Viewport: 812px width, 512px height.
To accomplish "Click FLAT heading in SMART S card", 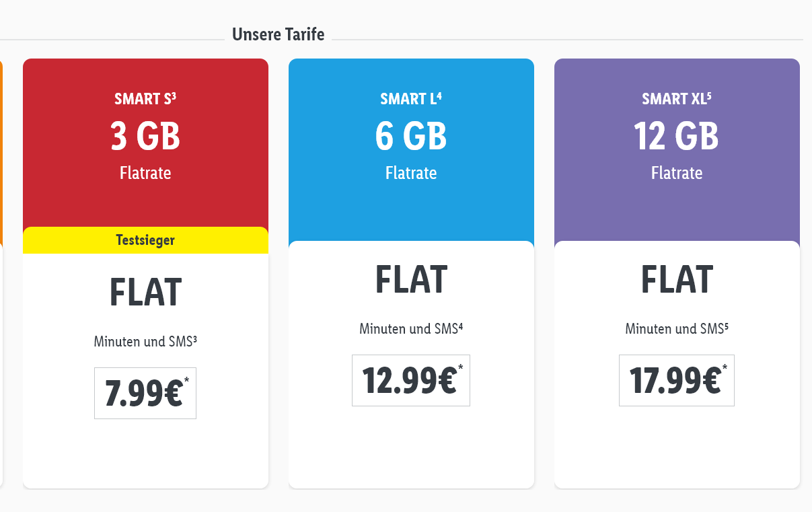I will point(145,293).
